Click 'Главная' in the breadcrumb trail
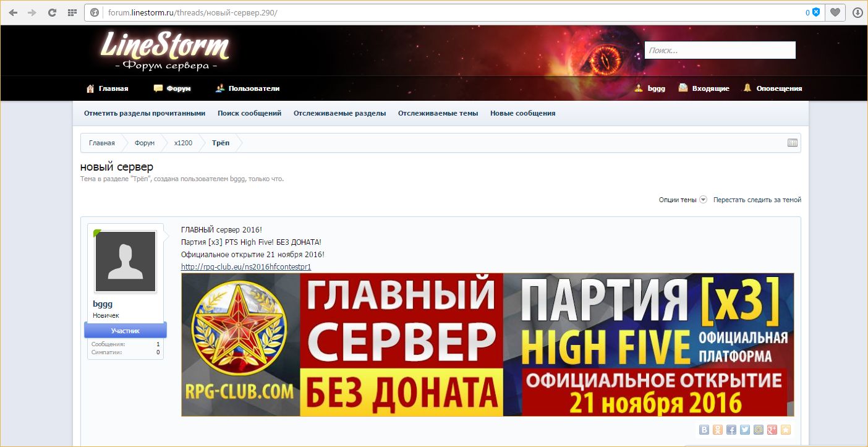This screenshot has height=447, width=868. 102,143
